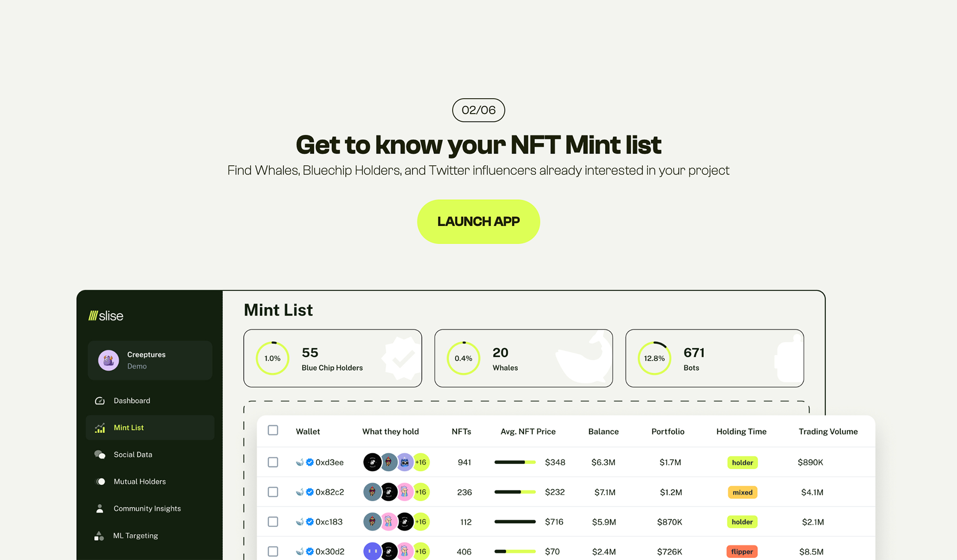Select the checkbox for wallet 0x82c2
The width and height of the screenshot is (957, 560).
pyautogui.click(x=273, y=492)
